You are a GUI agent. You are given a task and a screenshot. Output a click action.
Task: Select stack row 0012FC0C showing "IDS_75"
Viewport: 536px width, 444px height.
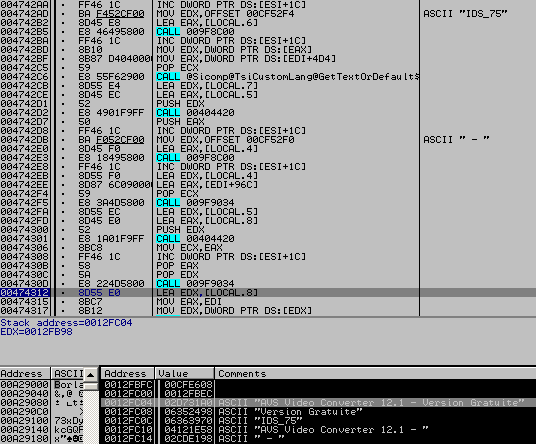coord(318,420)
